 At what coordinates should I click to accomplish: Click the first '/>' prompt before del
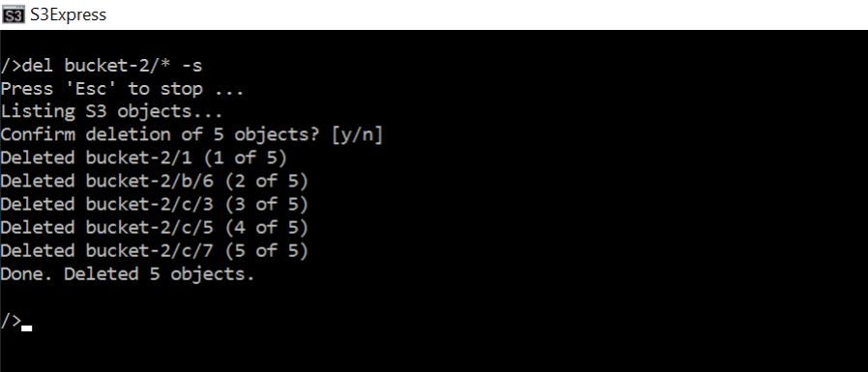coord(11,66)
